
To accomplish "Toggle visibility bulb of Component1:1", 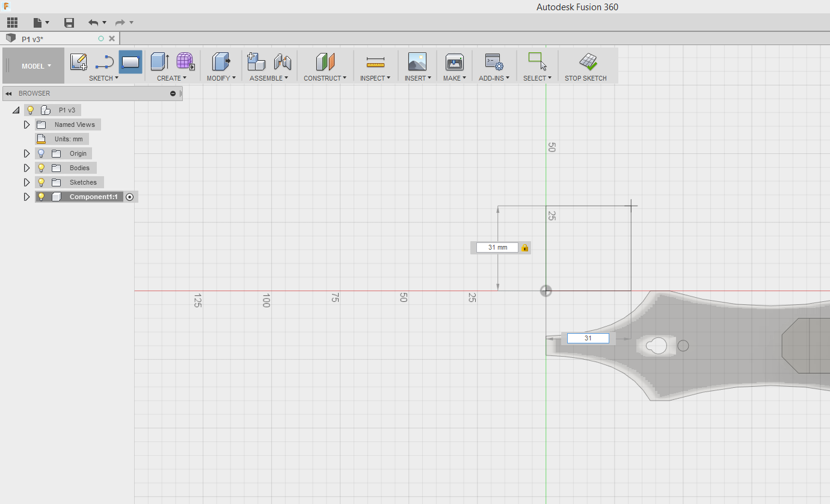I will [x=41, y=197].
